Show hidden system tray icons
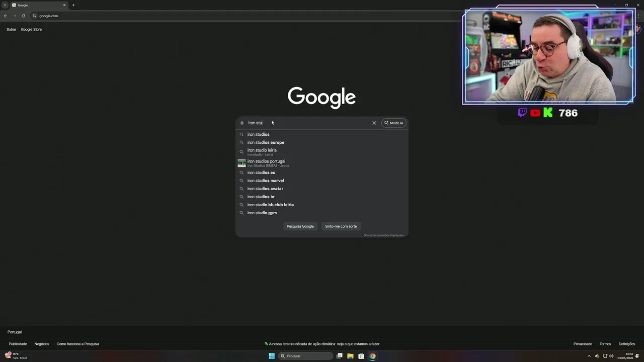 (589, 356)
